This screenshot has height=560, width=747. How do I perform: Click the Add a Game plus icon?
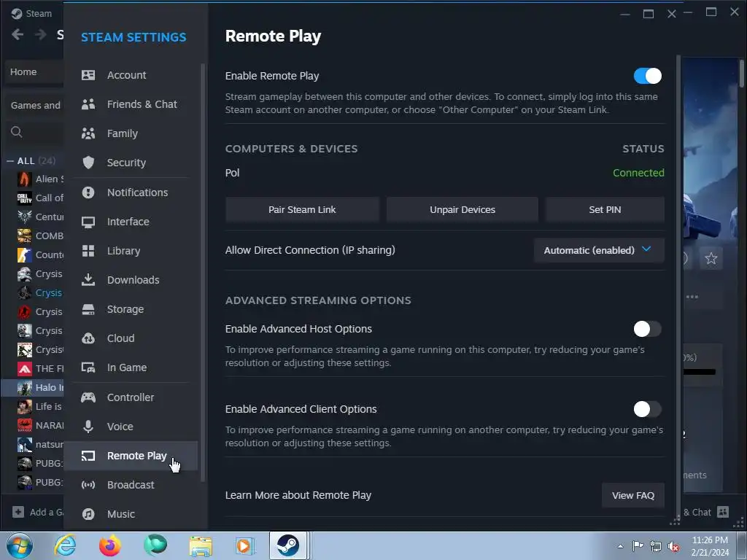18,513
